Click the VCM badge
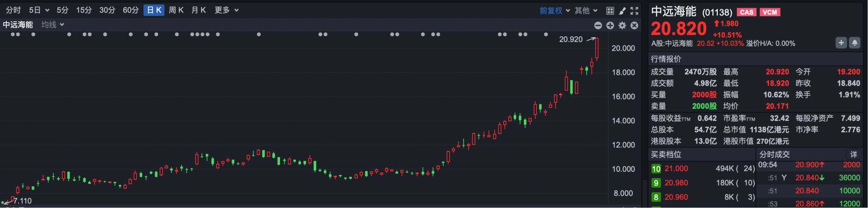The height and width of the screenshot is (208, 868). (x=770, y=12)
